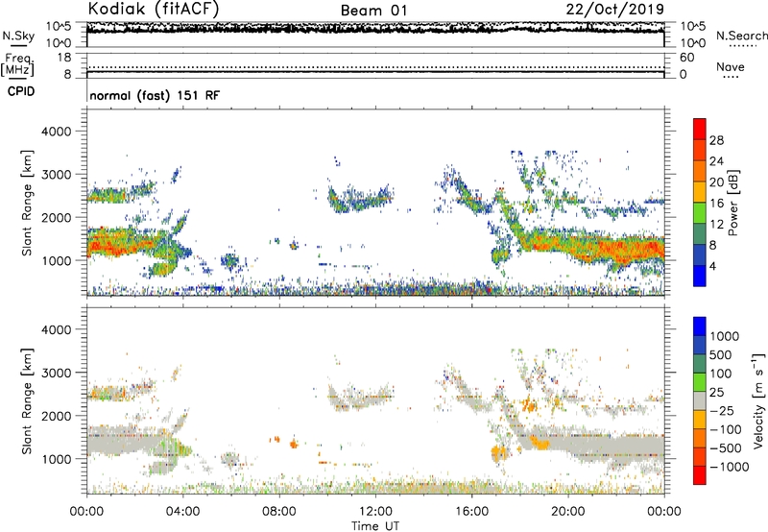Click the 'Freq. [MHz]' label
The width and height of the screenshot is (768, 532).
[17, 65]
